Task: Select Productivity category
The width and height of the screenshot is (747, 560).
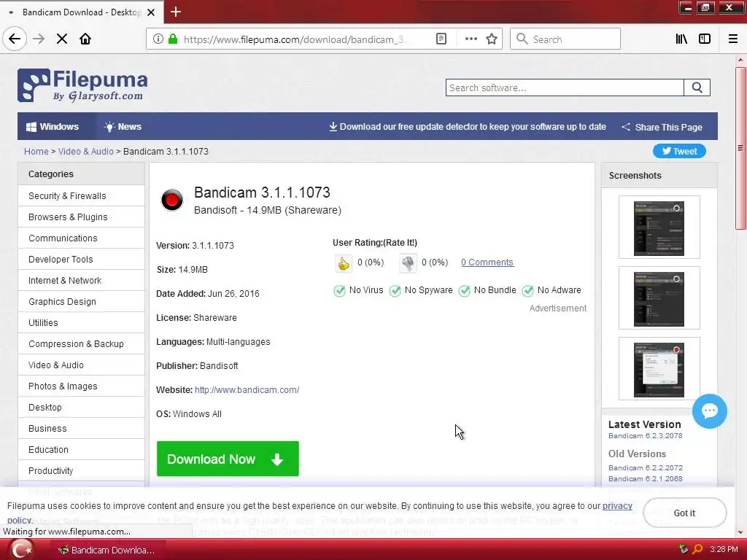Action: (x=82, y=470)
